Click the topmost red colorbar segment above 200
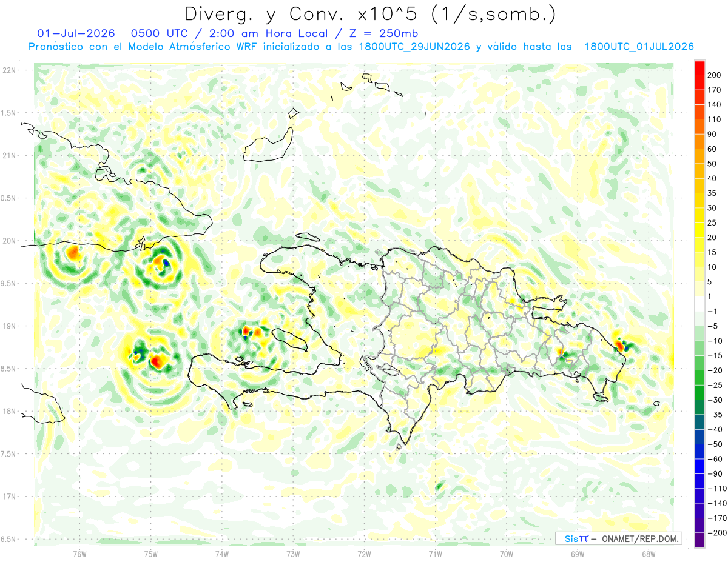This screenshot has width=728, height=562. [699, 67]
